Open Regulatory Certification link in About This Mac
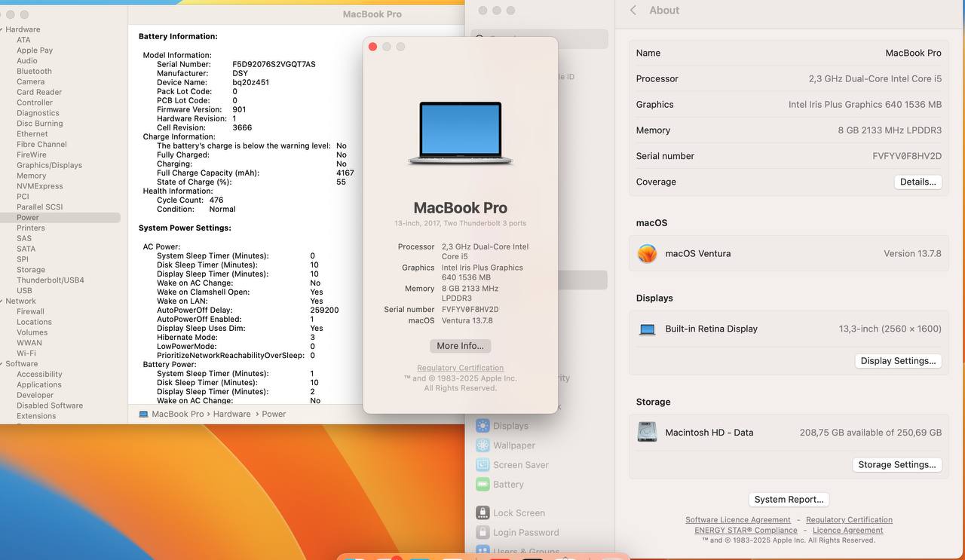The width and height of the screenshot is (965, 560). coord(461,369)
